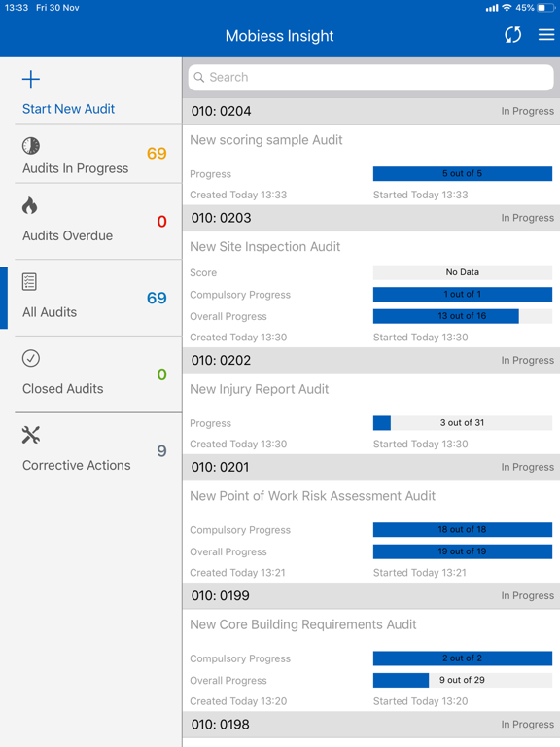Click the 9 out of 29 progress bar
Image resolution: width=560 pixels, height=747 pixels.
(463, 680)
